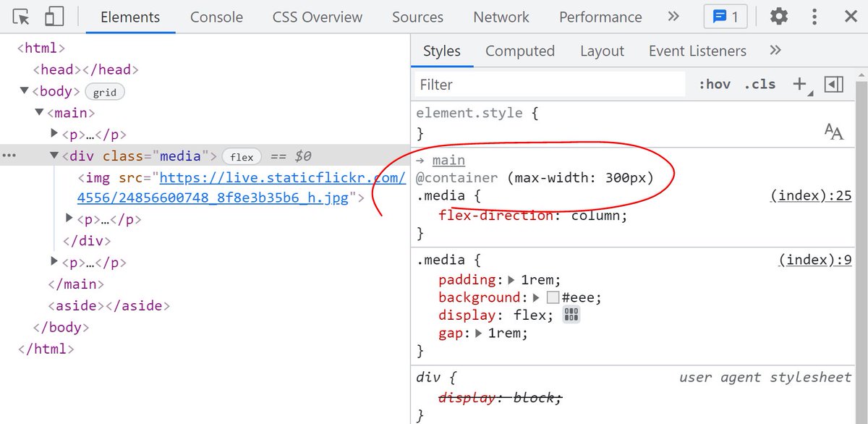Toggle the device toolbar icon
The width and height of the screenshot is (868, 424).
tap(54, 15)
